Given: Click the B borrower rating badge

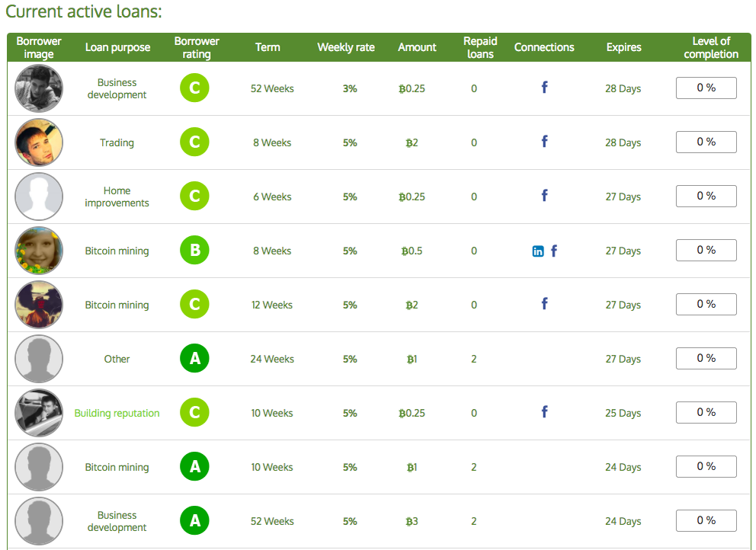Looking at the screenshot, I should pyautogui.click(x=194, y=251).
